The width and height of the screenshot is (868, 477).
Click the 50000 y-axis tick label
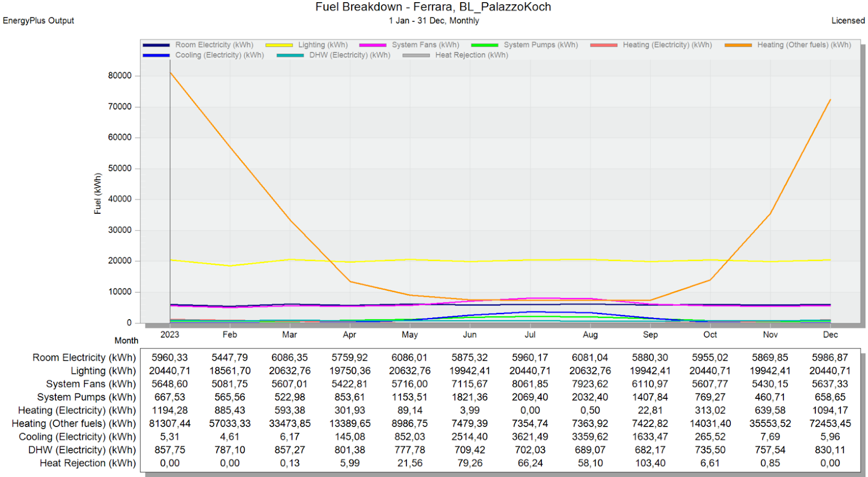click(120, 168)
